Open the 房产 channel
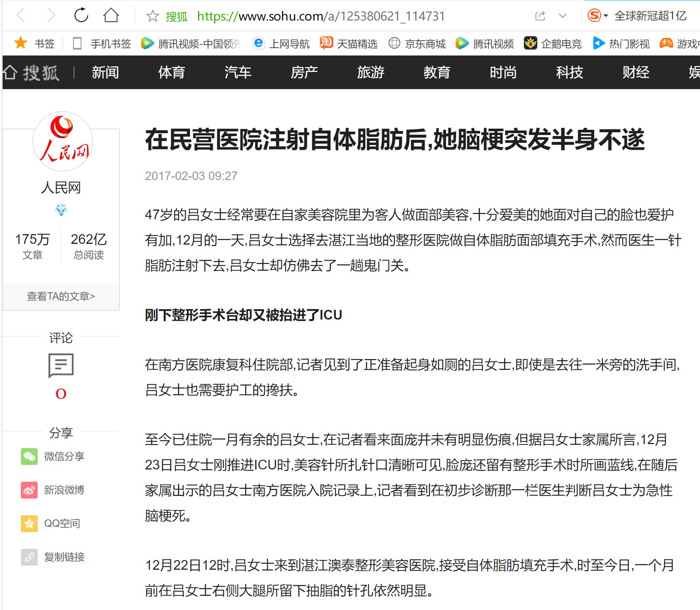This screenshot has height=610, width=700. tap(304, 72)
